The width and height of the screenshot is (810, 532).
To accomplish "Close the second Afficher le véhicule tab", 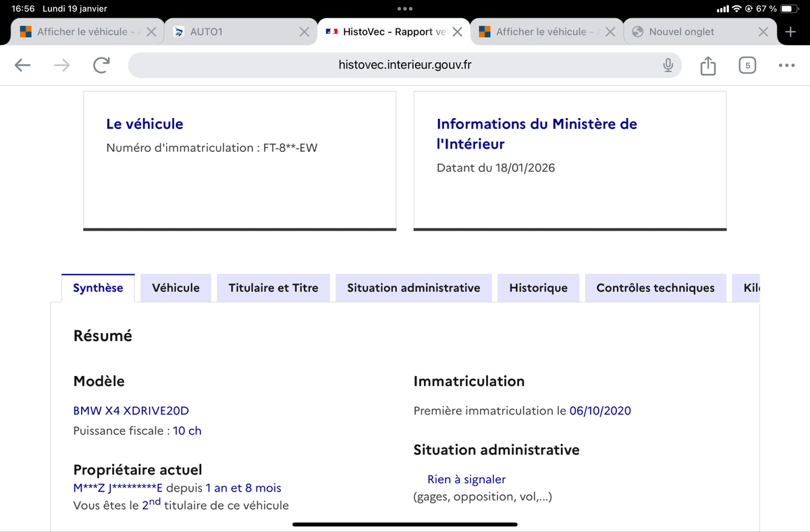I will tap(610, 32).
